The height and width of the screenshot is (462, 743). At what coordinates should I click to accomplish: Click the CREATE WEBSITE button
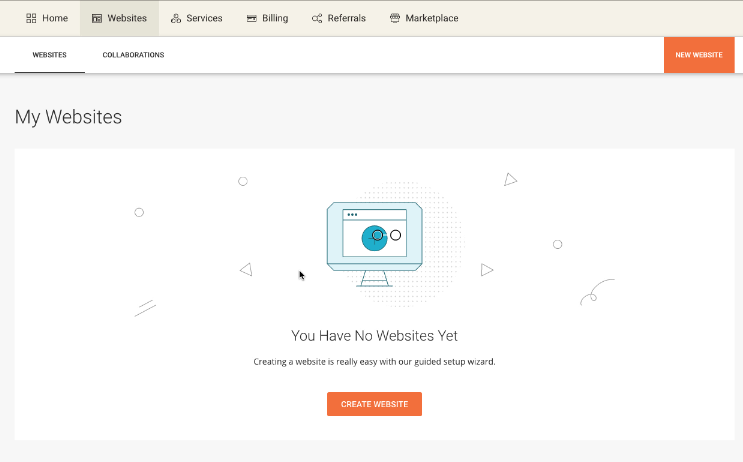tap(374, 404)
